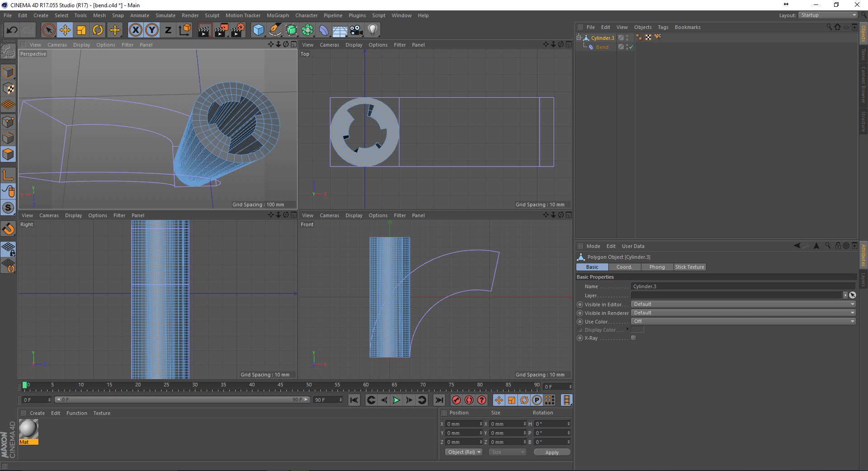Screen dimensions: 868x471
Task: Click Render to Picture Viewer icon
Action: tap(221, 30)
